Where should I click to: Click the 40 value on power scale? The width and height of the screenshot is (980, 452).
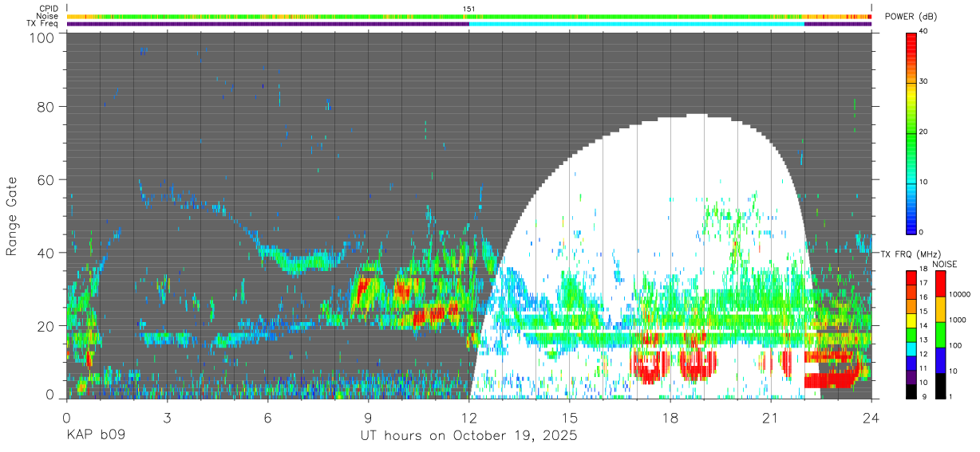(x=924, y=32)
